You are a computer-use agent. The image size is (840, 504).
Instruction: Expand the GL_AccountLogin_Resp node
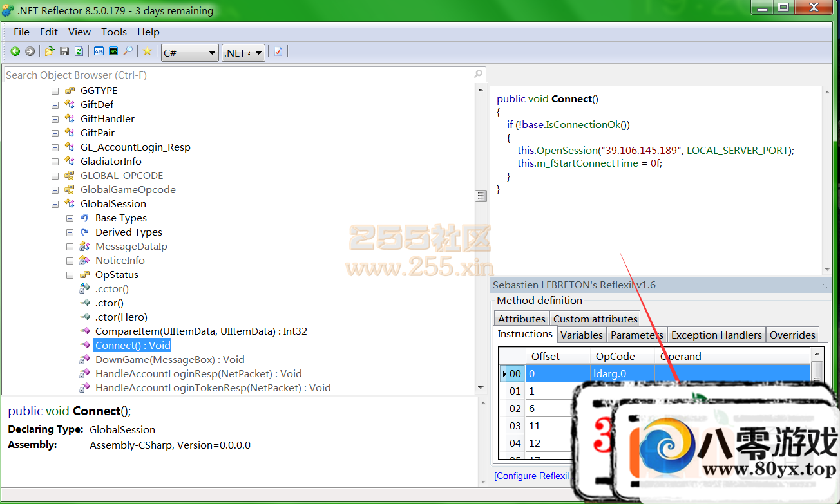click(x=55, y=147)
